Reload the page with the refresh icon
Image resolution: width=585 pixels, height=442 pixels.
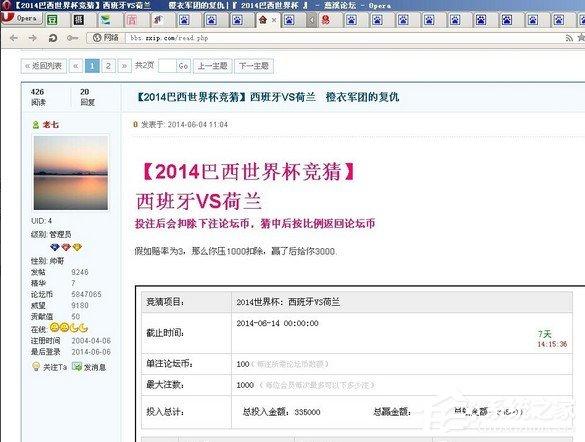53,38
